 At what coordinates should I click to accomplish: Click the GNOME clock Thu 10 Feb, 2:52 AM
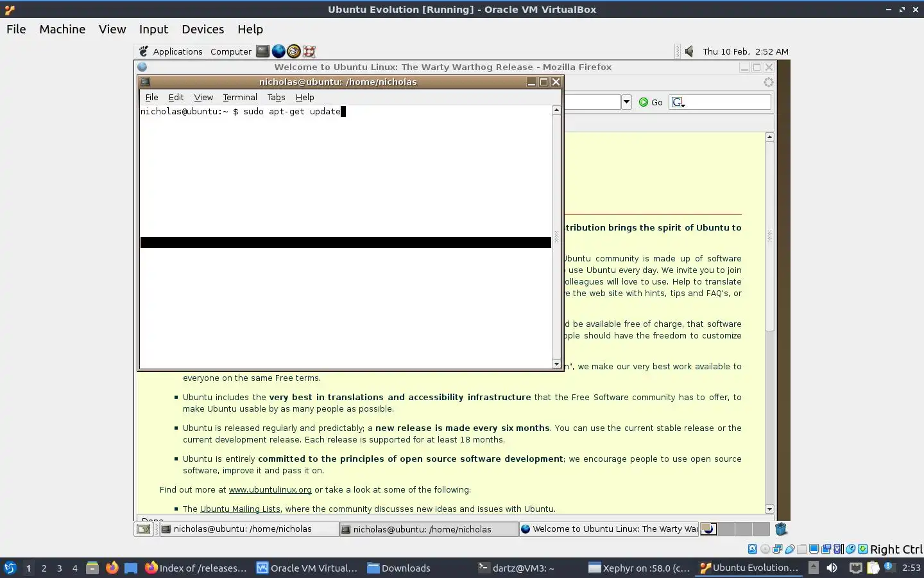(746, 51)
